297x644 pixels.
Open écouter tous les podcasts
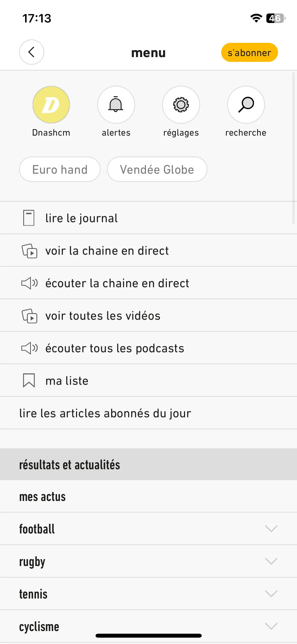click(148, 348)
